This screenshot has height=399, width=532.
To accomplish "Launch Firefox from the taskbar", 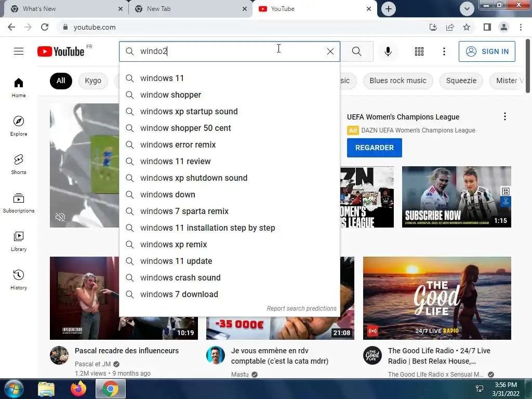I will click(x=78, y=389).
